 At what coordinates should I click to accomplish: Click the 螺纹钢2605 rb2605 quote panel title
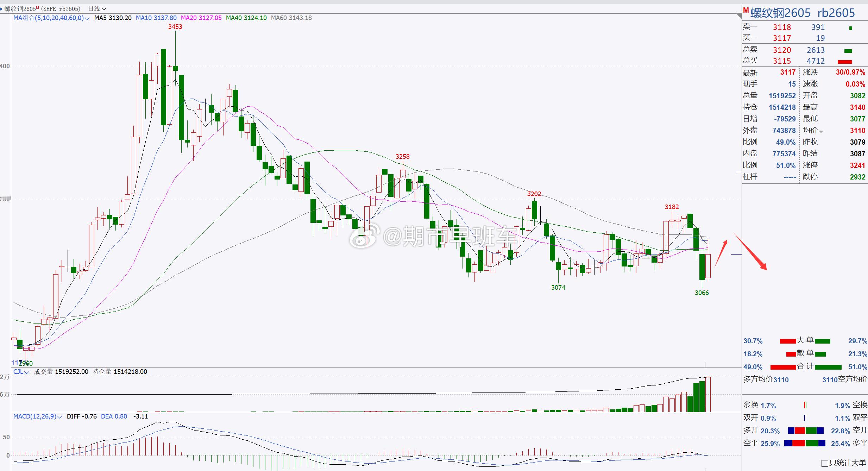coord(803,13)
